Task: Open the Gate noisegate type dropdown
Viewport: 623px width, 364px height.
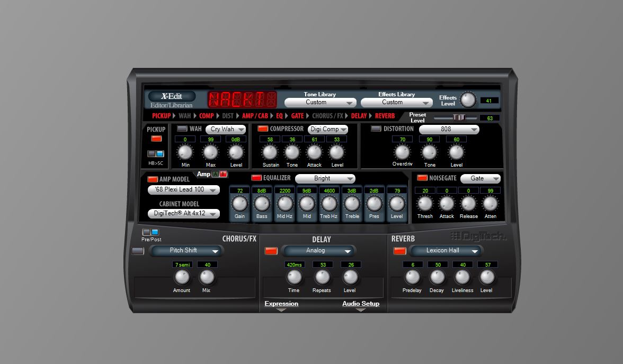Action: (x=480, y=179)
